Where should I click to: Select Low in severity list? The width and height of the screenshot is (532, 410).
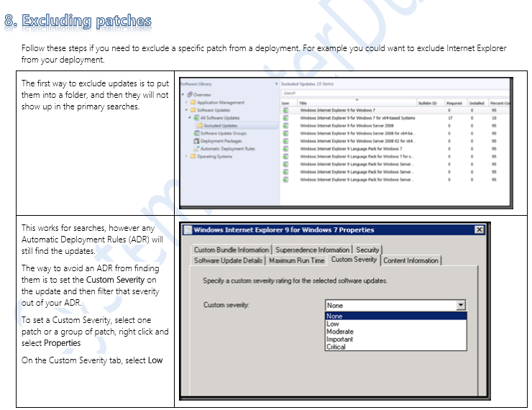(x=395, y=324)
